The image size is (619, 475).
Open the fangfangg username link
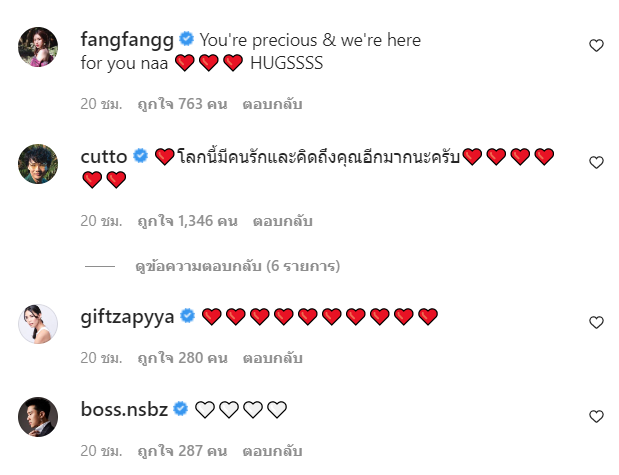[127, 40]
